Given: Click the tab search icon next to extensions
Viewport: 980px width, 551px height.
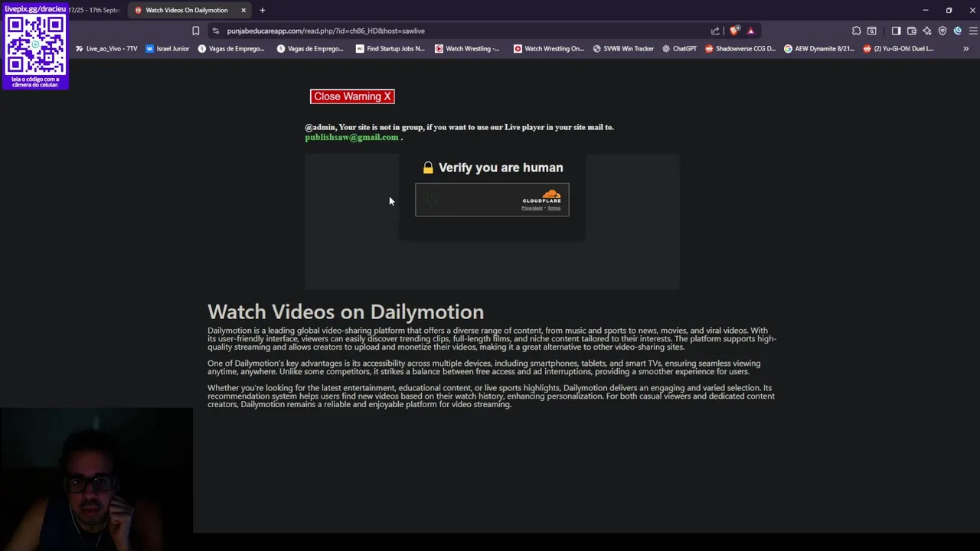Looking at the screenshot, I should [x=871, y=31].
